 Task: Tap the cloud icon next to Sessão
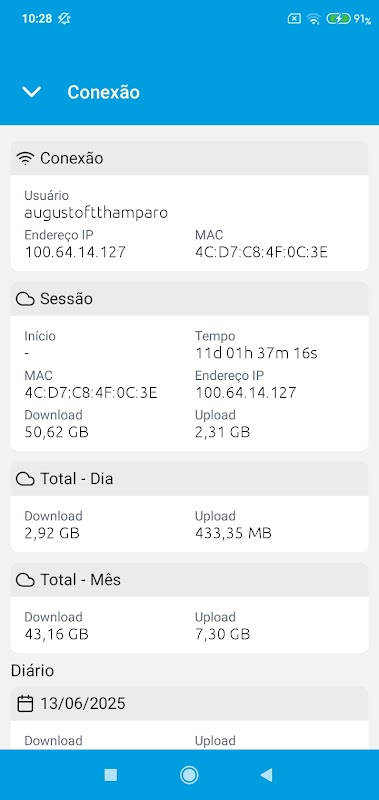click(25, 299)
